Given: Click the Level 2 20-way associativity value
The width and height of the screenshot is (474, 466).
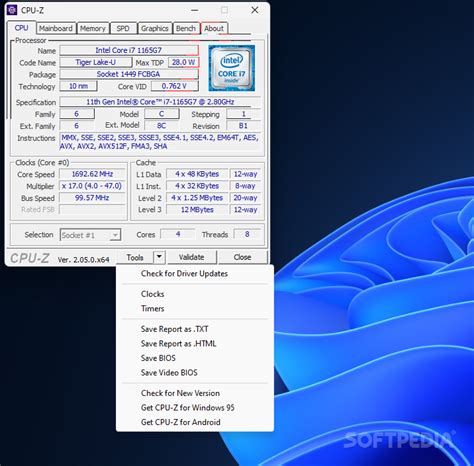Looking at the screenshot, I should 246,198.
